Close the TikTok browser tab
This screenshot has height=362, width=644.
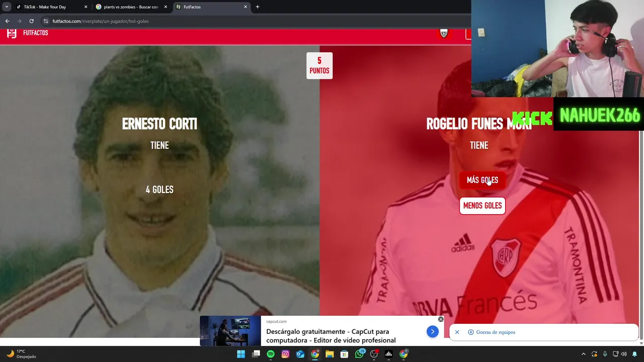click(x=86, y=7)
